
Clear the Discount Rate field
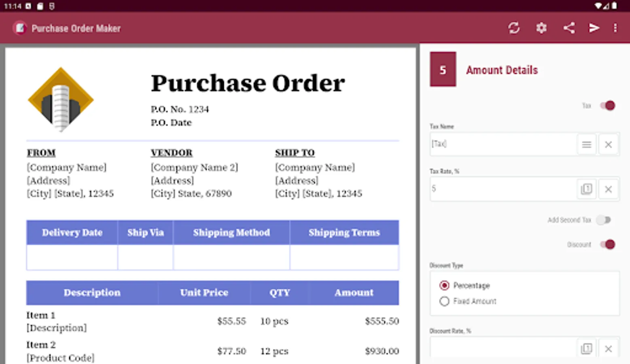coord(608,349)
